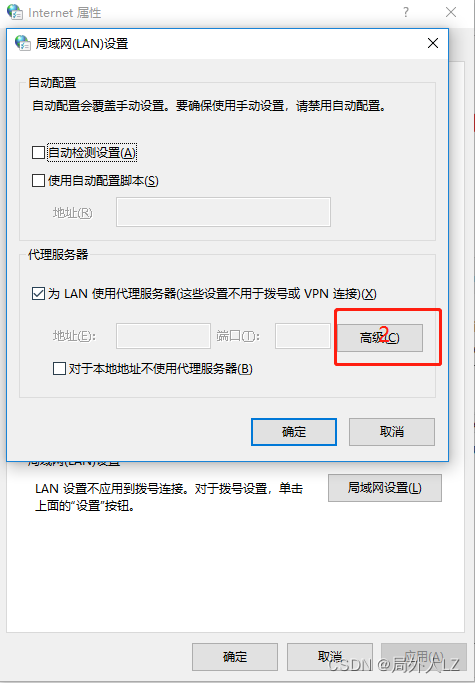Enable use automatic configuration script checkbox
The image size is (475, 683).
38,180
